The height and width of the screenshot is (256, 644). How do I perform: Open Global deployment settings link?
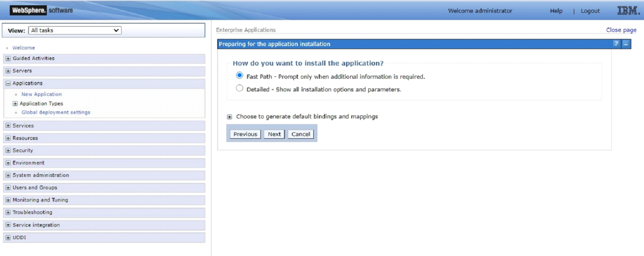[x=56, y=113]
